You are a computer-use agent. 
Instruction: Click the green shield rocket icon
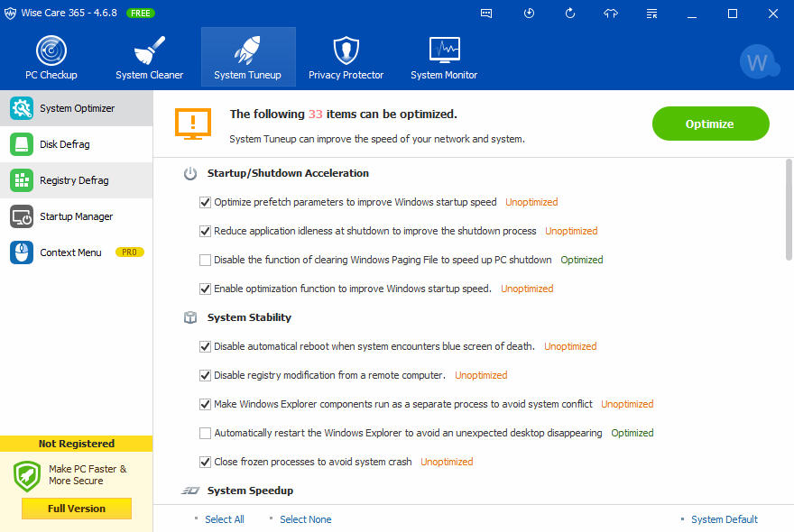point(27,476)
